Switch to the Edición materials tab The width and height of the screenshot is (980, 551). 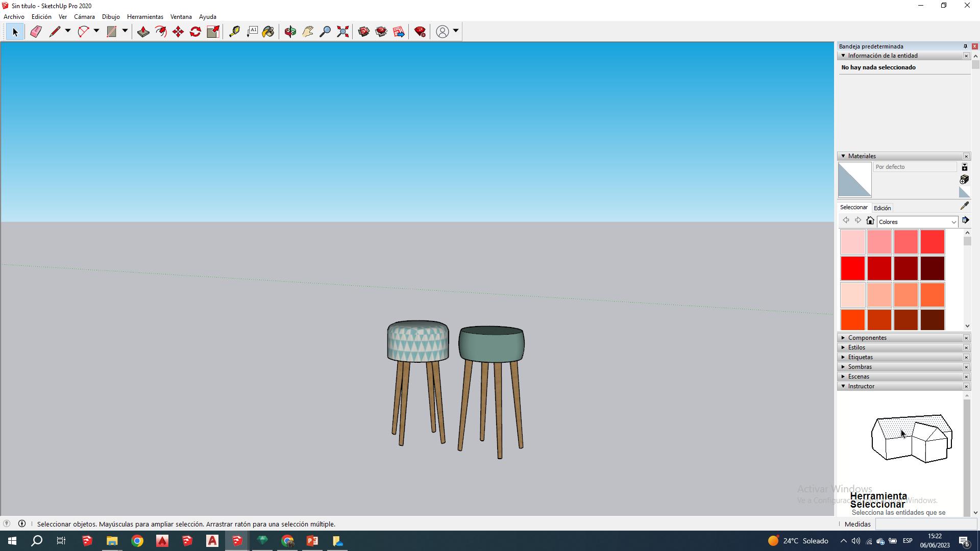[882, 208]
